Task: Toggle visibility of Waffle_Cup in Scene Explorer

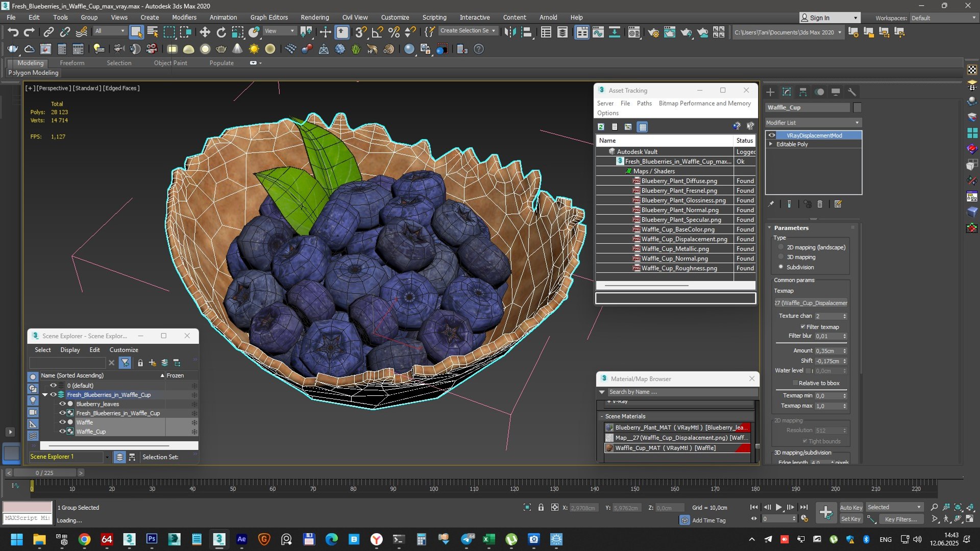Action: (63, 432)
